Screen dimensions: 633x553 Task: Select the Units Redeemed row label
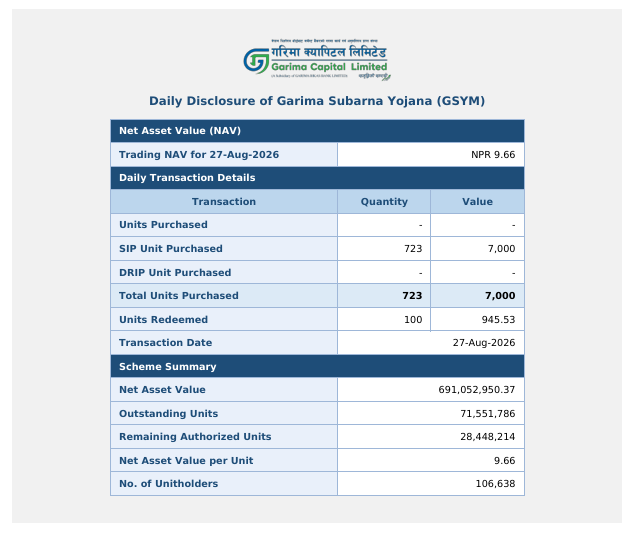163,320
